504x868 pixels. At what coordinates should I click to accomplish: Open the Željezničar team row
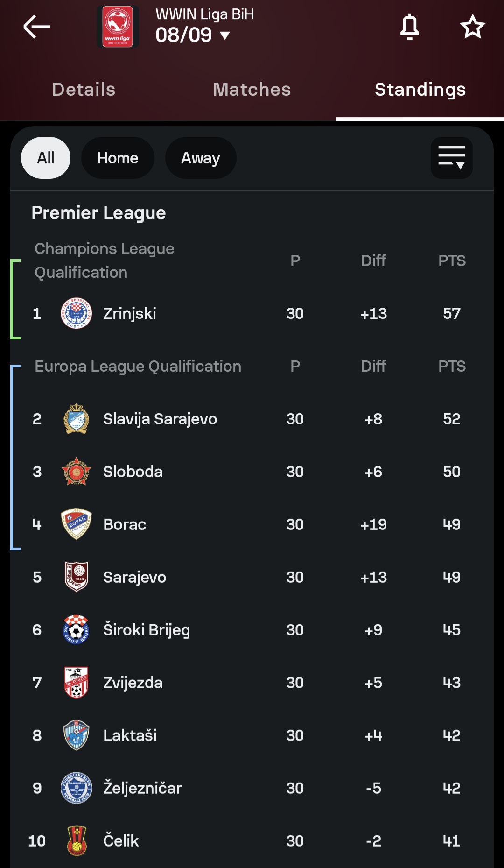point(252,788)
